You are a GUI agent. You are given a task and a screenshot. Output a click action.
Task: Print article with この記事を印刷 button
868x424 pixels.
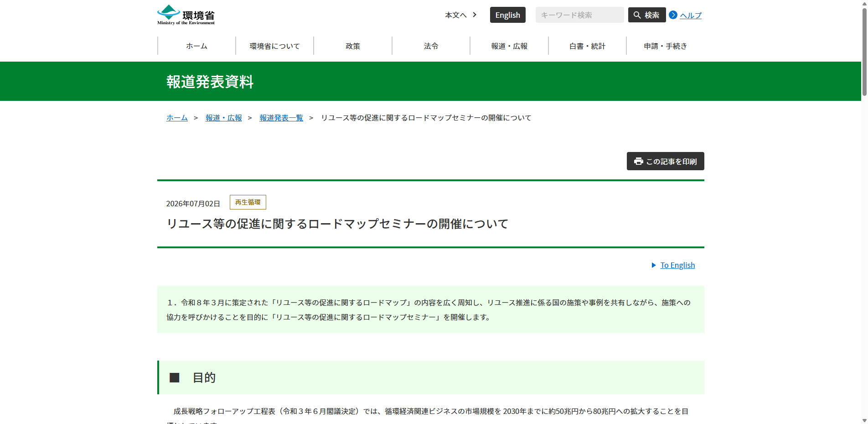click(665, 161)
